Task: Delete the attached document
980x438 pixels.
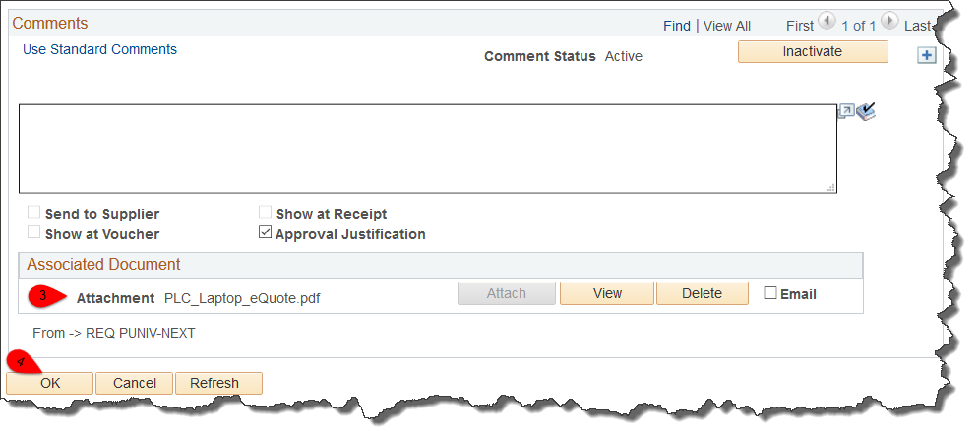Action: [x=702, y=293]
